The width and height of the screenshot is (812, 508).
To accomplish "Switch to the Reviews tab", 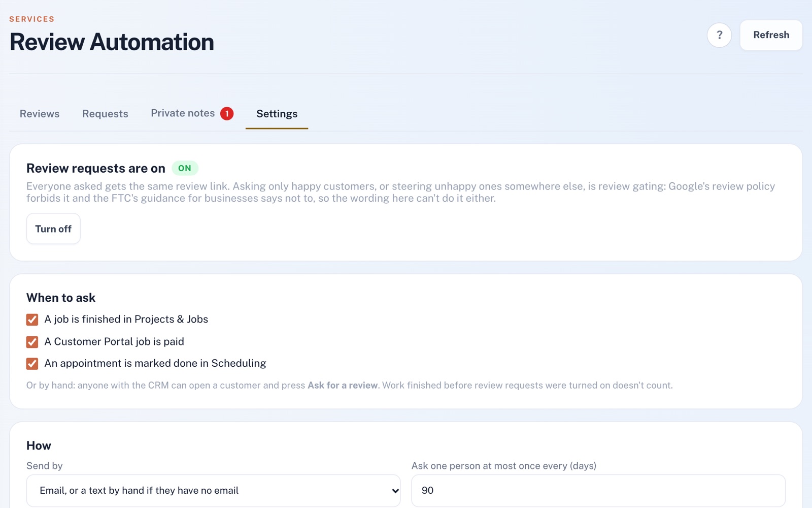I will coord(40,114).
